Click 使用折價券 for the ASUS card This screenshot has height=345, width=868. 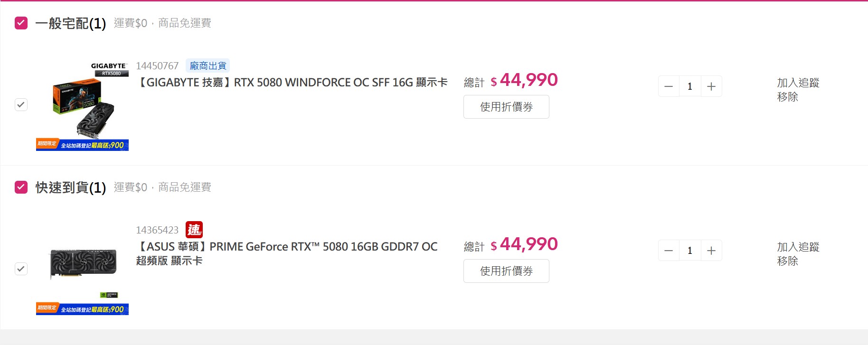[506, 271]
